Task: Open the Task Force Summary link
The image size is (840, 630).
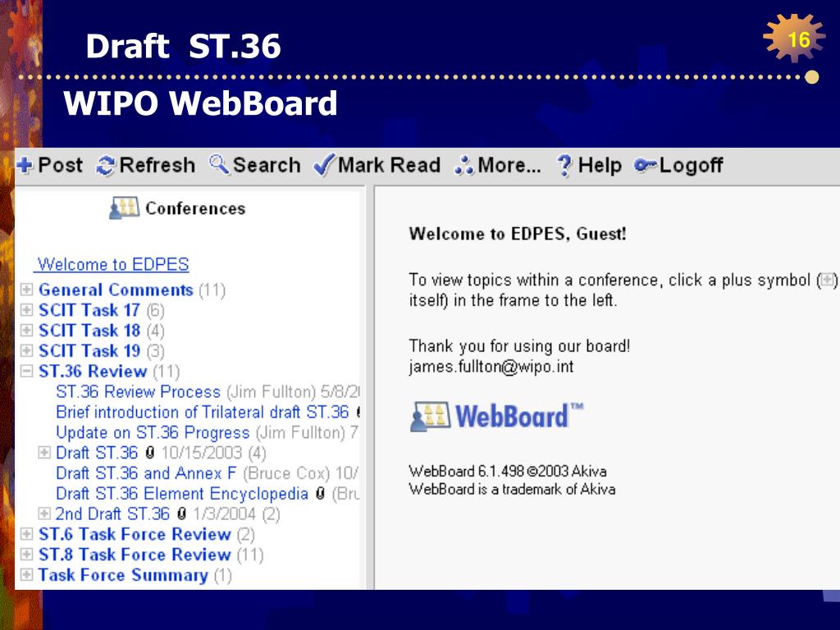Action: pos(123,575)
